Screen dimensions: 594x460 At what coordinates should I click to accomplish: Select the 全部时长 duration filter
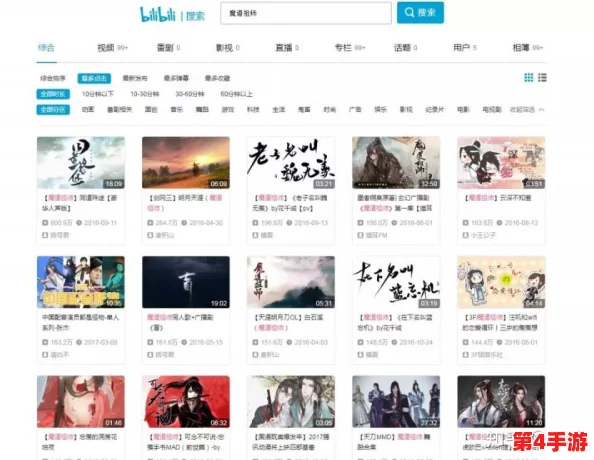click(53, 94)
